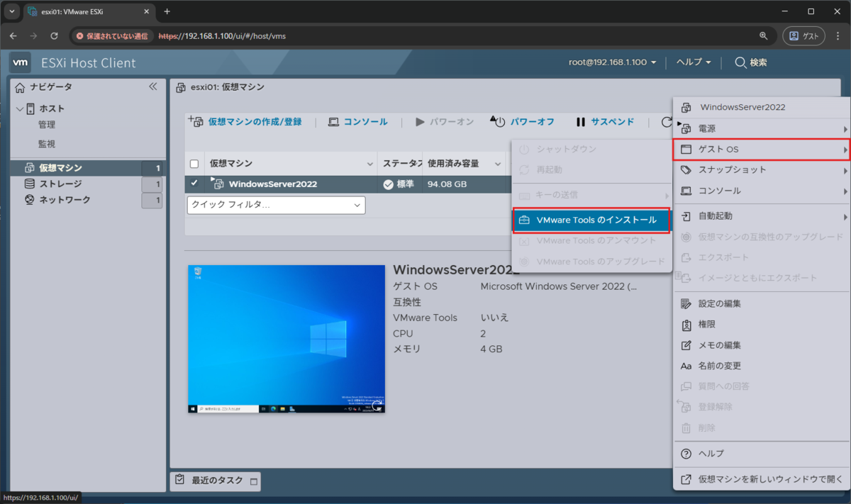The width and height of the screenshot is (851, 504).
Task: Choose Rename in context menu
Action: tap(762, 366)
